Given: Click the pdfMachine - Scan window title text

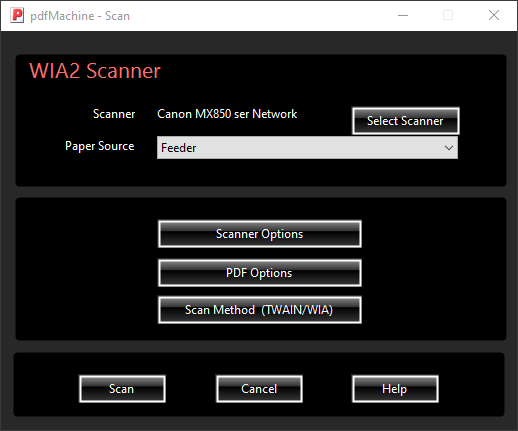Looking at the screenshot, I should 80,16.
